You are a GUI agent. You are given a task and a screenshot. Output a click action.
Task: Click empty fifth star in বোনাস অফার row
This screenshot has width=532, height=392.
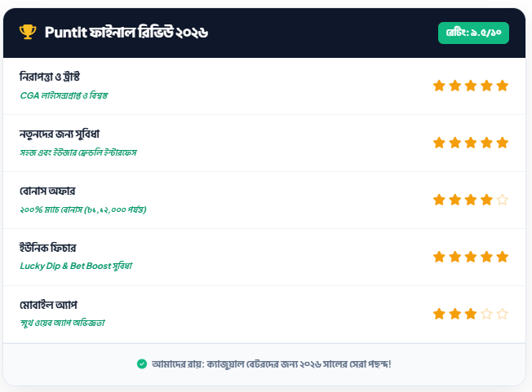pos(503,200)
